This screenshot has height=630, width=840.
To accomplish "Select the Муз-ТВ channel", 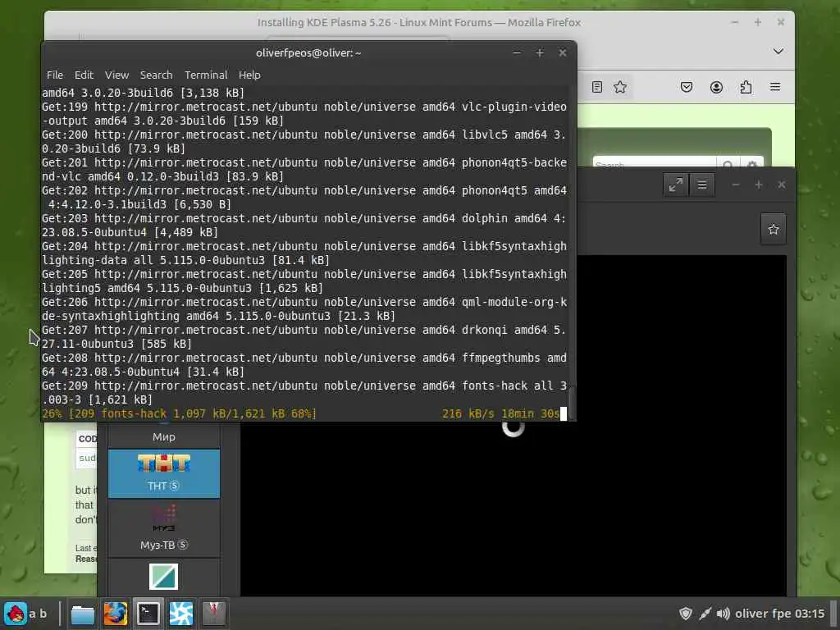I will click(163, 528).
